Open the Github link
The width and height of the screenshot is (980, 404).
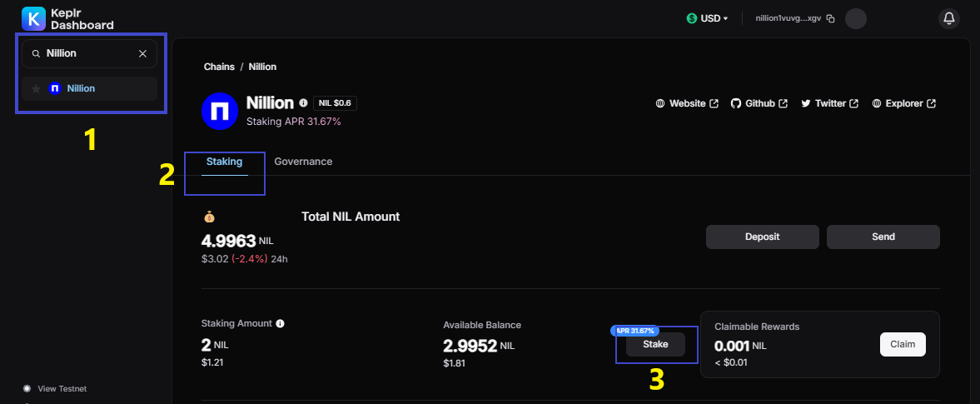[x=759, y=104]
